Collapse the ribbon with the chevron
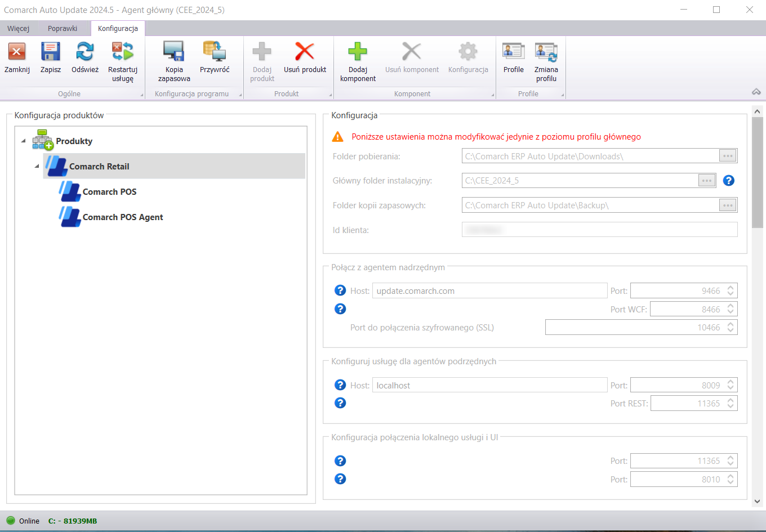The width and height of the screenshot is (766, 532). (756, 92)
